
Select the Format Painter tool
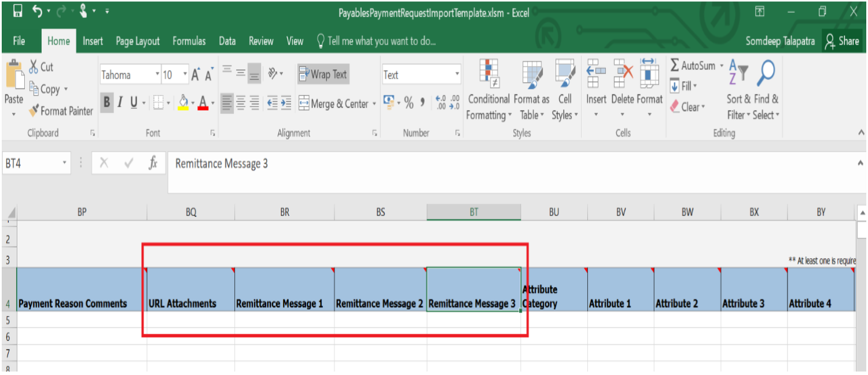[x=60, y=111]
